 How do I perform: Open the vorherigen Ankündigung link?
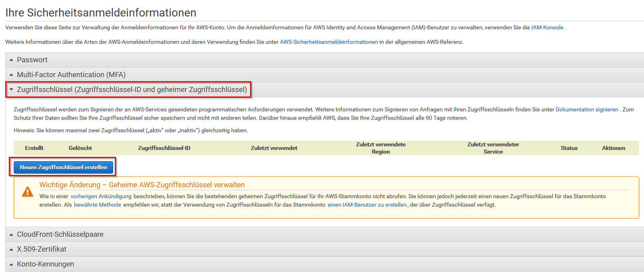(x=101, y=196)
